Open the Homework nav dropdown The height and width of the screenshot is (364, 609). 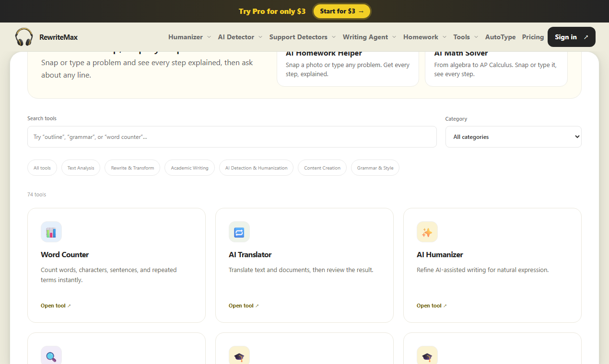coord(425,37)
